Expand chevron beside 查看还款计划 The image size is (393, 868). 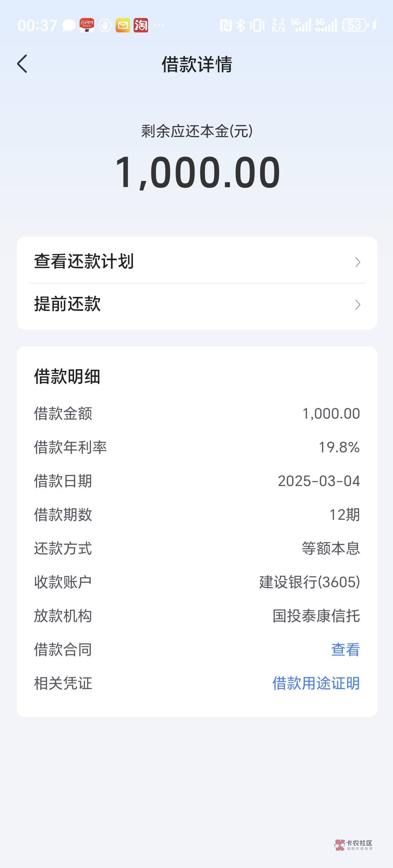pos(358,262)
